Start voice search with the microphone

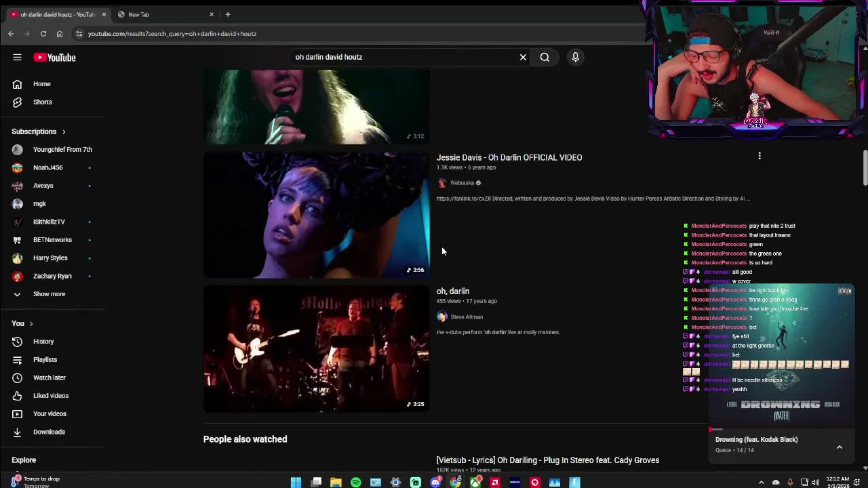[575, 58]
